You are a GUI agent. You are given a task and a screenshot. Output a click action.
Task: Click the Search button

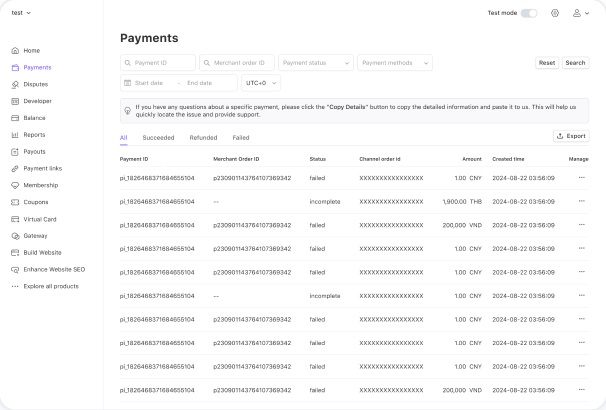[x=575, y=63]
